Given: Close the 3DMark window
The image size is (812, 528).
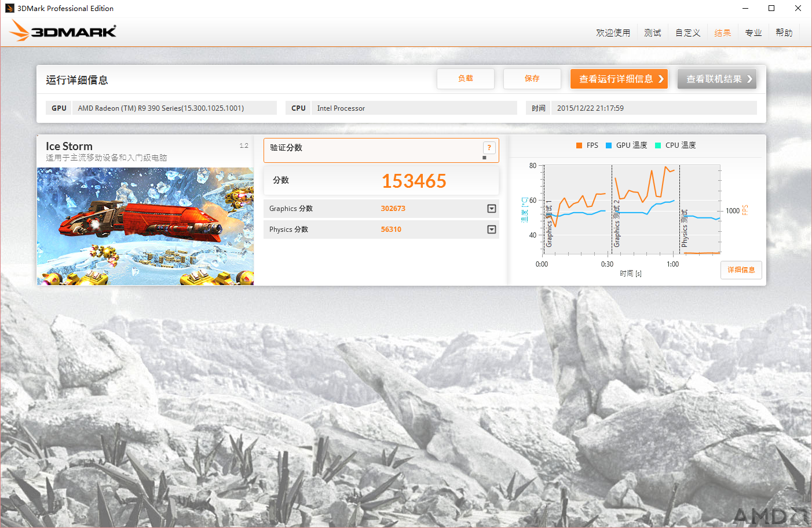Looking at the screenshot, I should [x=798, y=8].
